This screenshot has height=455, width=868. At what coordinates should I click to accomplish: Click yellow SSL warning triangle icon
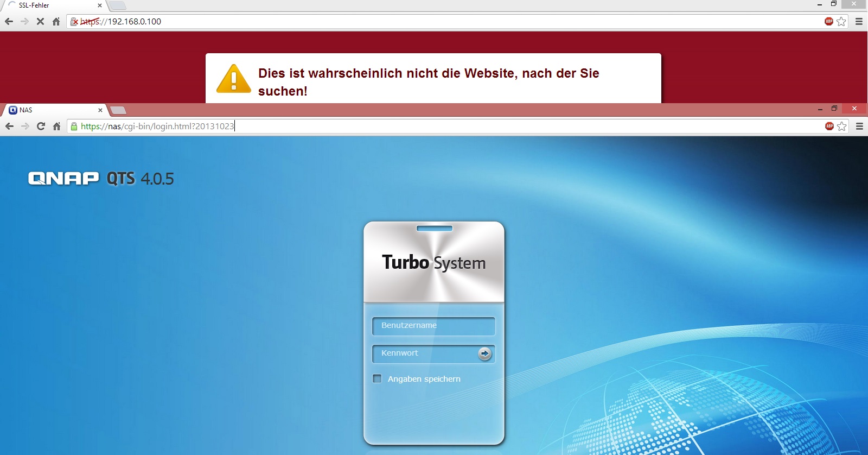(x=233, y=79)
